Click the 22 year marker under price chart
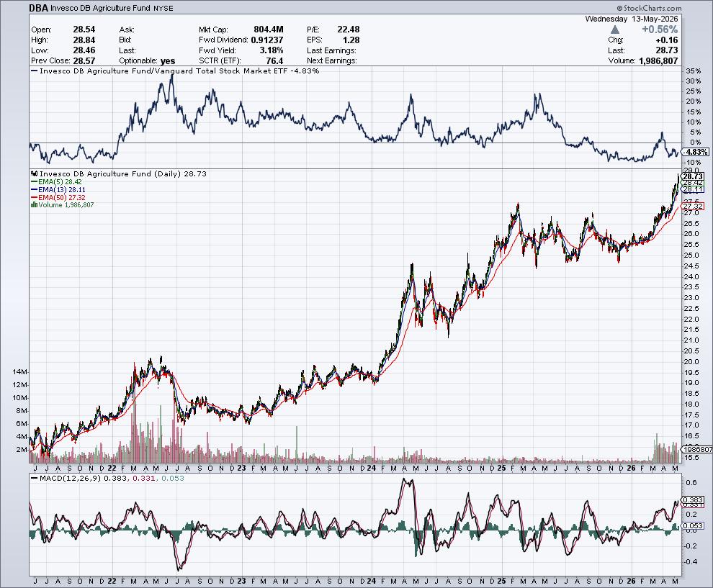Image resolution: width=713 pixels, height=588 pixels. [x=112, y=468]
